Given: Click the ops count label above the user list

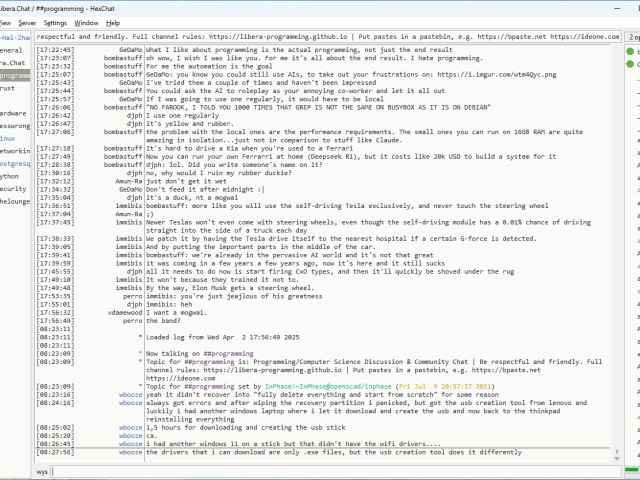Looking at the screenshot, I should (633, 36).
